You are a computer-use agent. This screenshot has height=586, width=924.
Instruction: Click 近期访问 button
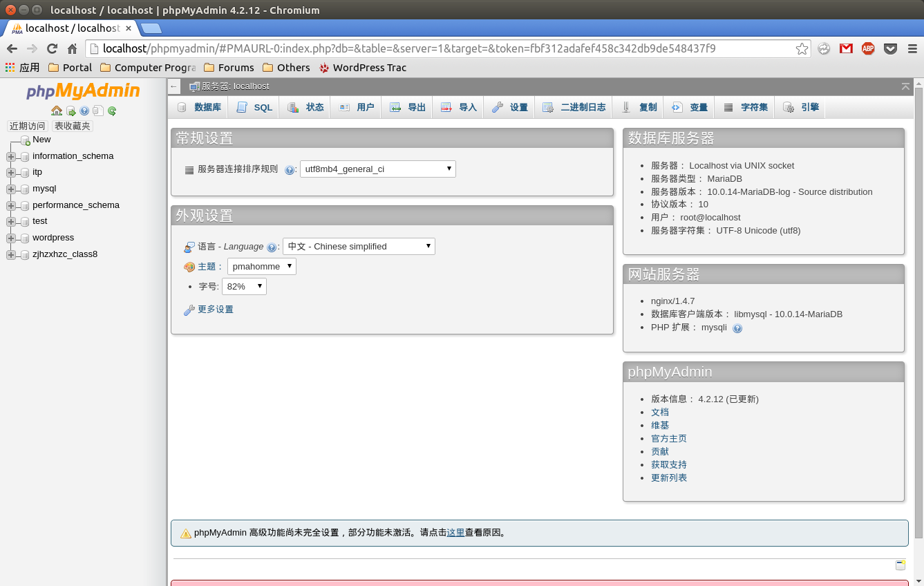coord(27,126)
